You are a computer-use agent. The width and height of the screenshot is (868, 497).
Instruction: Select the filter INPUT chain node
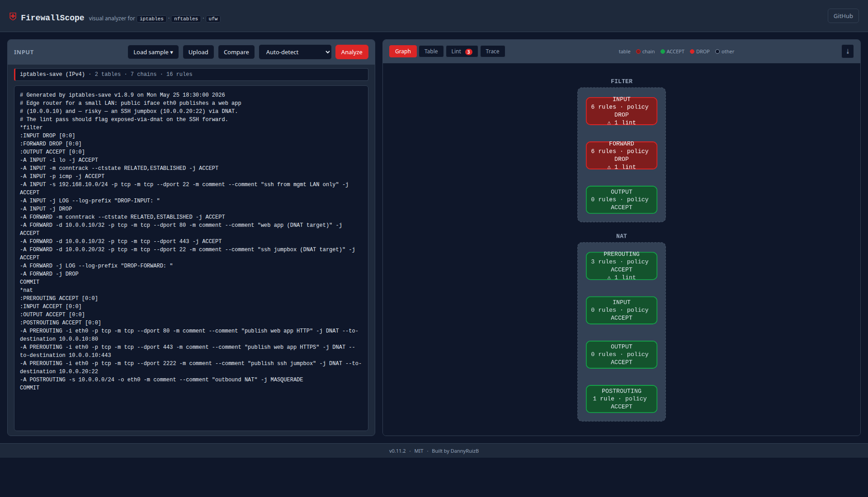pyautogui.click(x=622, y=111)
